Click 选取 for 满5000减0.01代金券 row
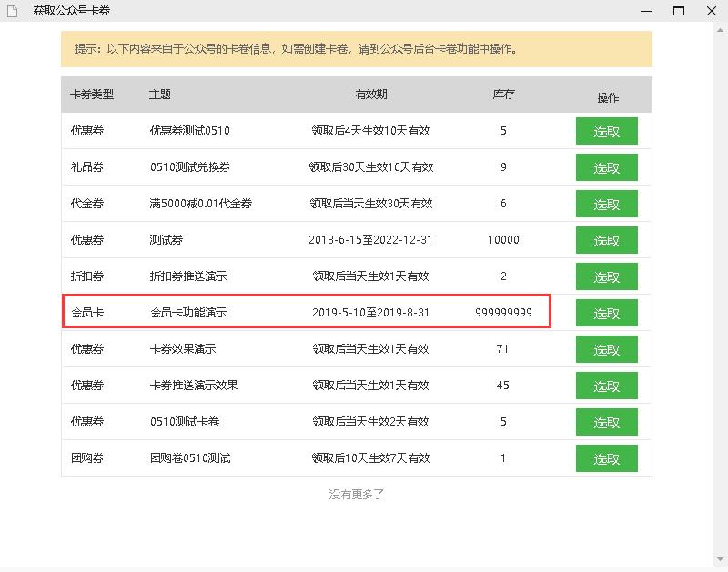This screenshot has height=572, width=728. 606,204
